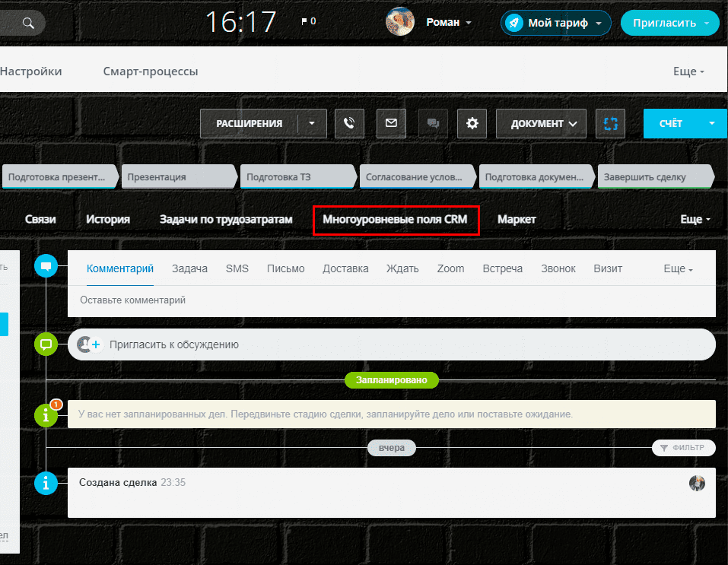Open the Маркет tab
Screen dimensions: 728x565
[517, 219]
